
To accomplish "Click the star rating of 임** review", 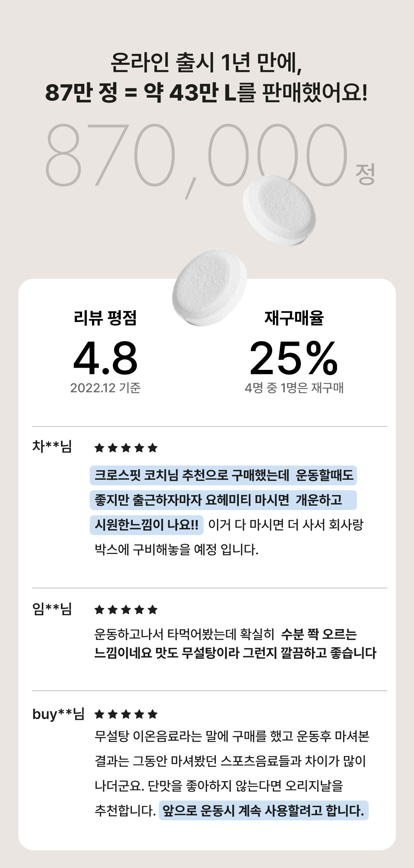I will 126,610.
